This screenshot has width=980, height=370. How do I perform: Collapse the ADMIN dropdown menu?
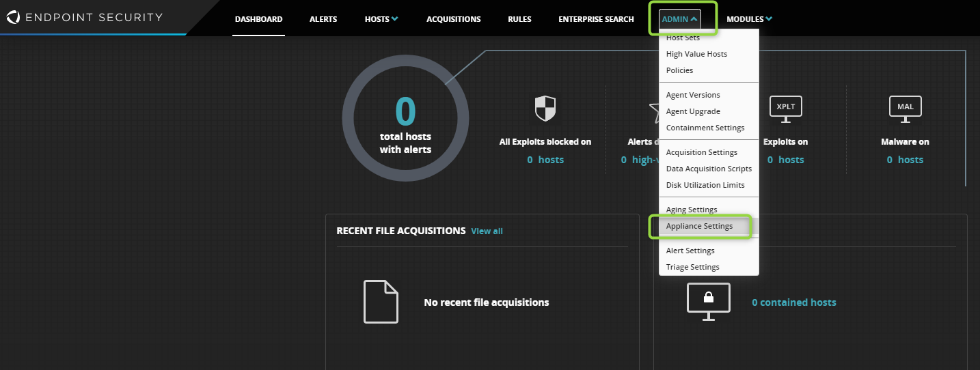coord(679,19)
